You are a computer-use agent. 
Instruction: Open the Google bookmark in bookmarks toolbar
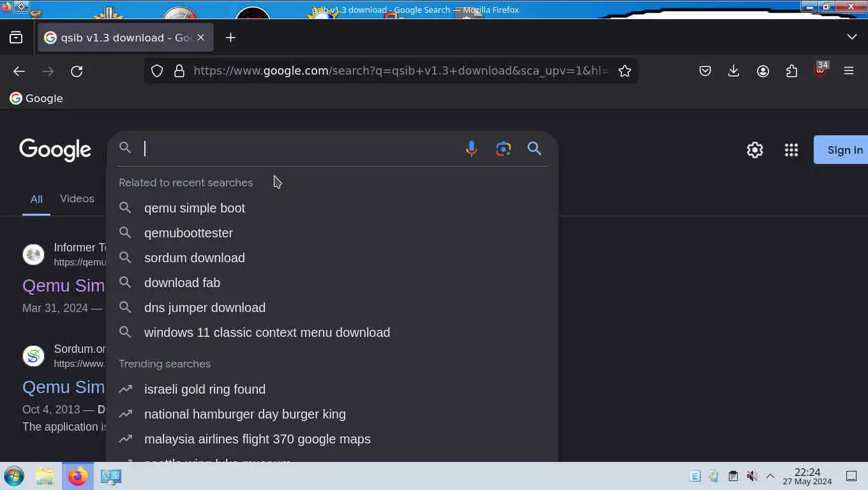(x=36, y=98)
